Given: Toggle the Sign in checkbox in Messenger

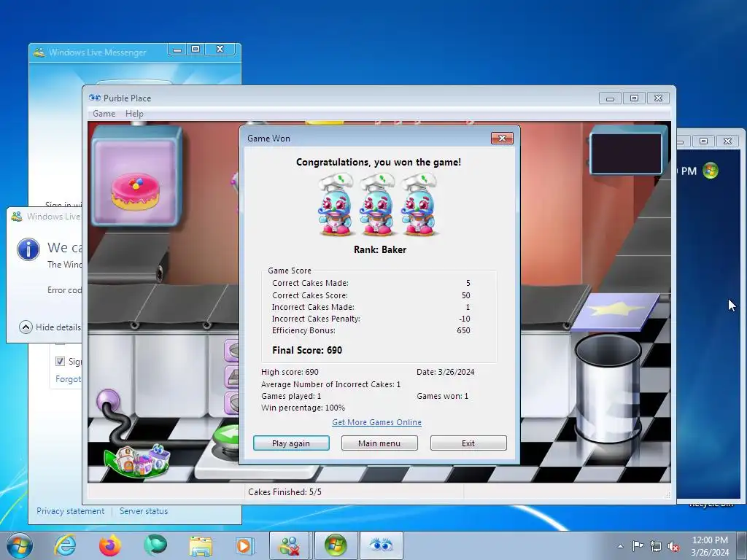Looking at the screenshot, I should point(60,361).
